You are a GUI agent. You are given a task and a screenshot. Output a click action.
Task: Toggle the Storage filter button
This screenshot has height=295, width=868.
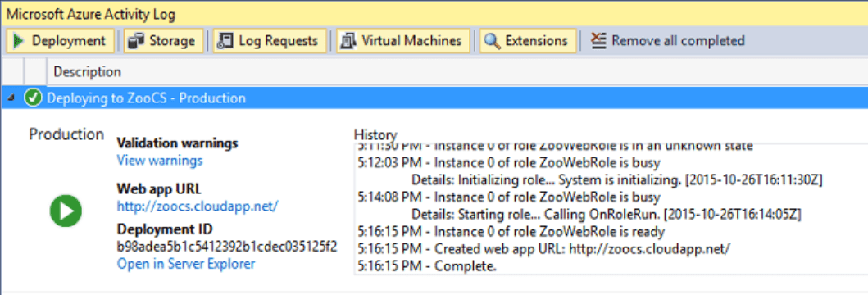(163, 41)
